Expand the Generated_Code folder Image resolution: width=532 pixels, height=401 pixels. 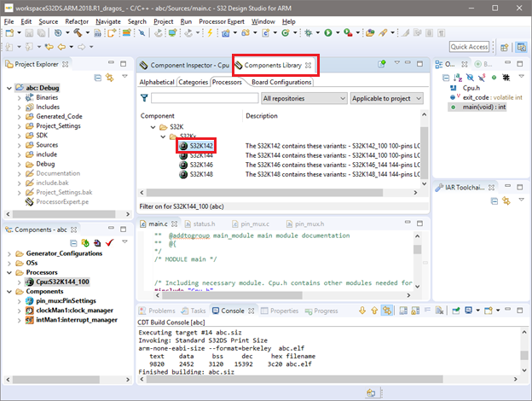click(x=20, y=117)
